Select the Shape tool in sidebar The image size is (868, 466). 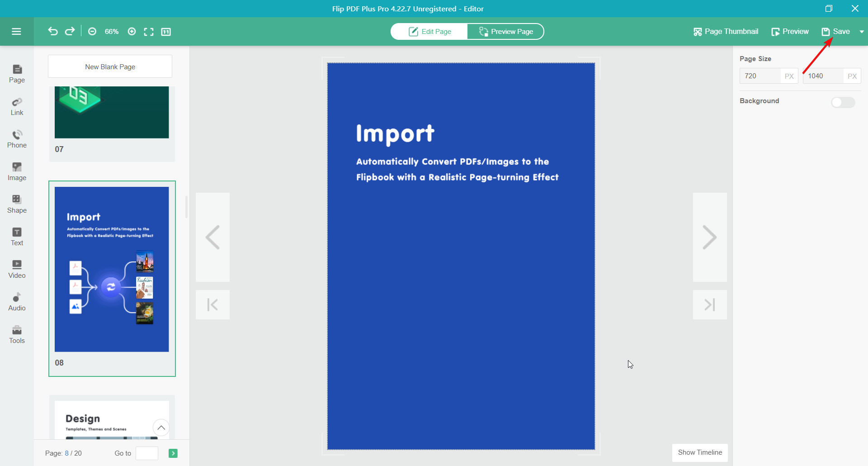[17, 204]
